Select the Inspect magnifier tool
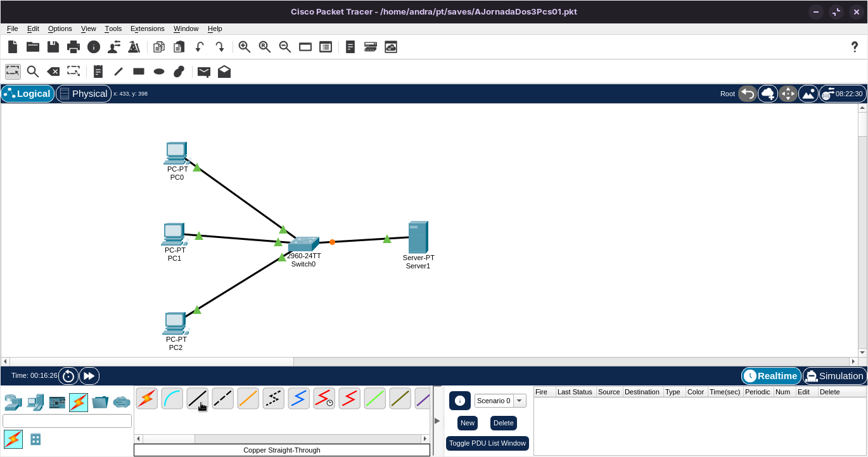The height and width of the screenshot is (457, 868). 33,72
